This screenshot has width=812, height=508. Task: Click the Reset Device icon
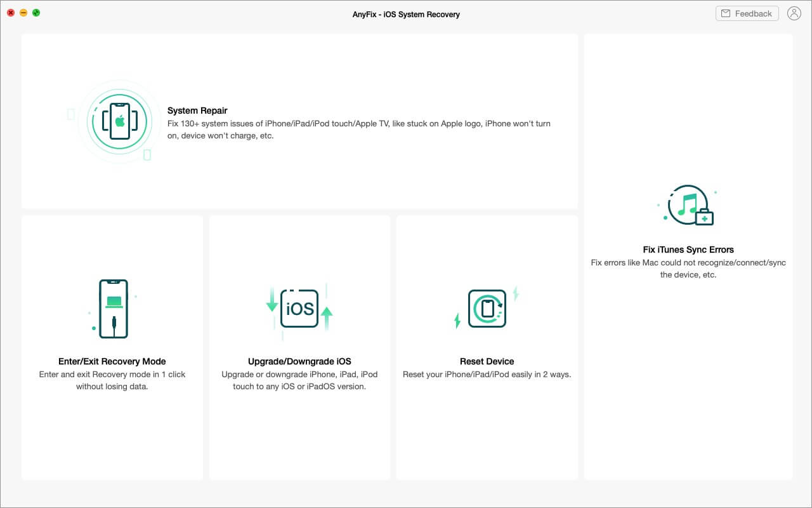pos(487,309)
